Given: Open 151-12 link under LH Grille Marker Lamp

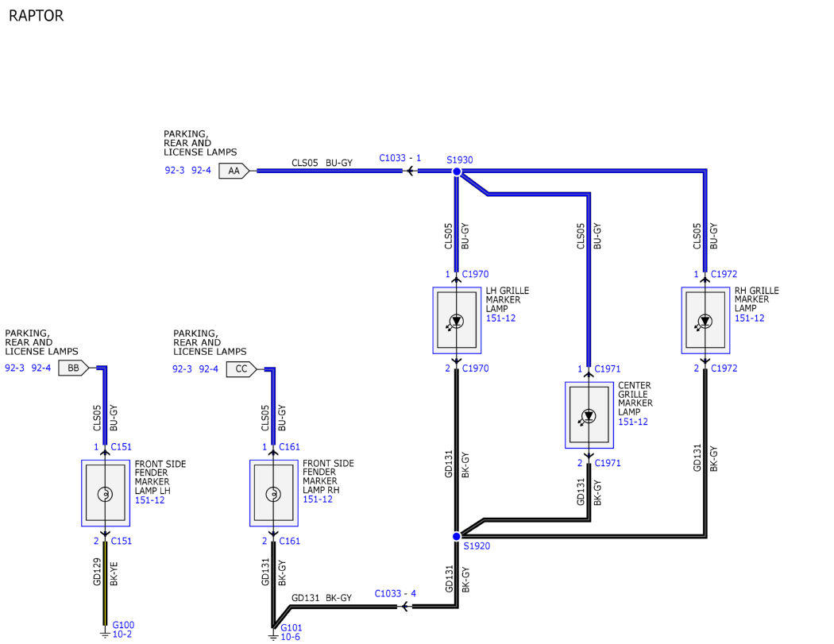Looking at the screenshot, I should [500, 318].
